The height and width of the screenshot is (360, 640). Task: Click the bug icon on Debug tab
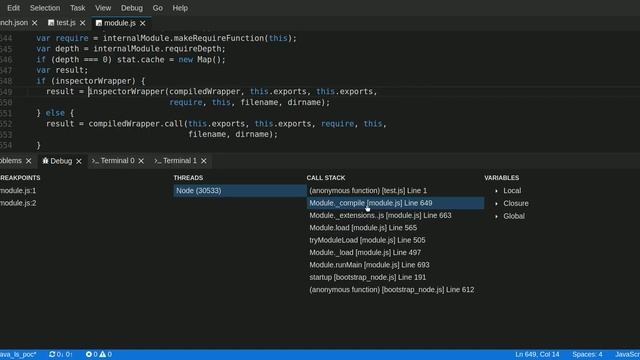pyautogui.click(x=45, y=161)
